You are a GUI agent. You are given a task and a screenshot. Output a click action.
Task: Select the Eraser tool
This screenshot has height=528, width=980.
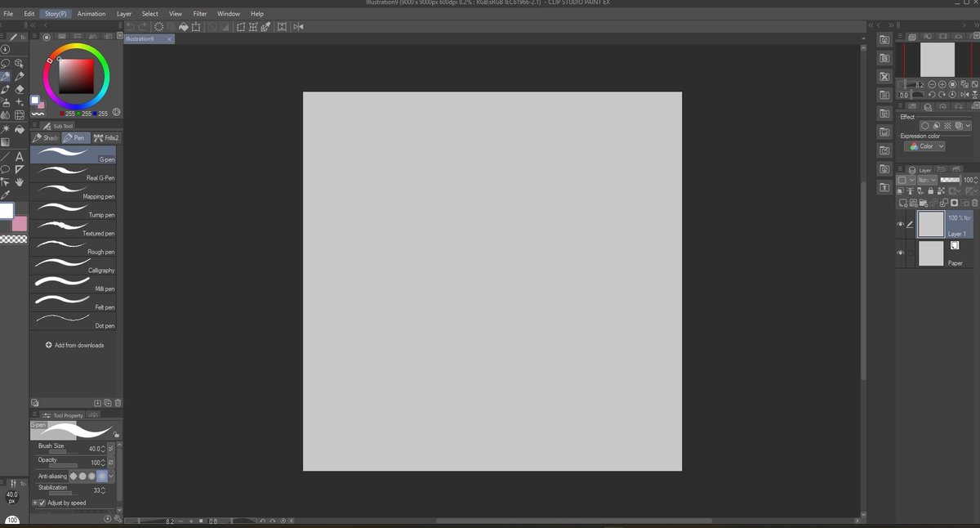click(20, 90)
